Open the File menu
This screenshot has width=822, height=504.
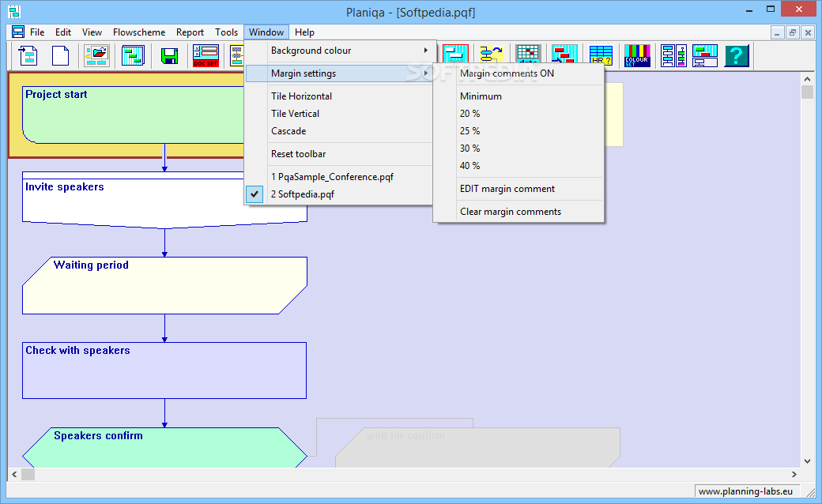pyautogui.click(x=36, y=32)
